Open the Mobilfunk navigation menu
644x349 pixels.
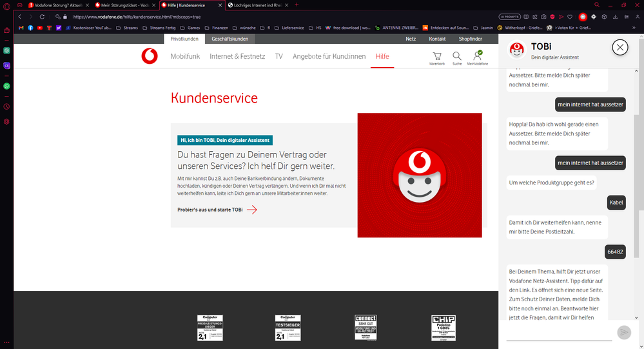tap(185, 56)
